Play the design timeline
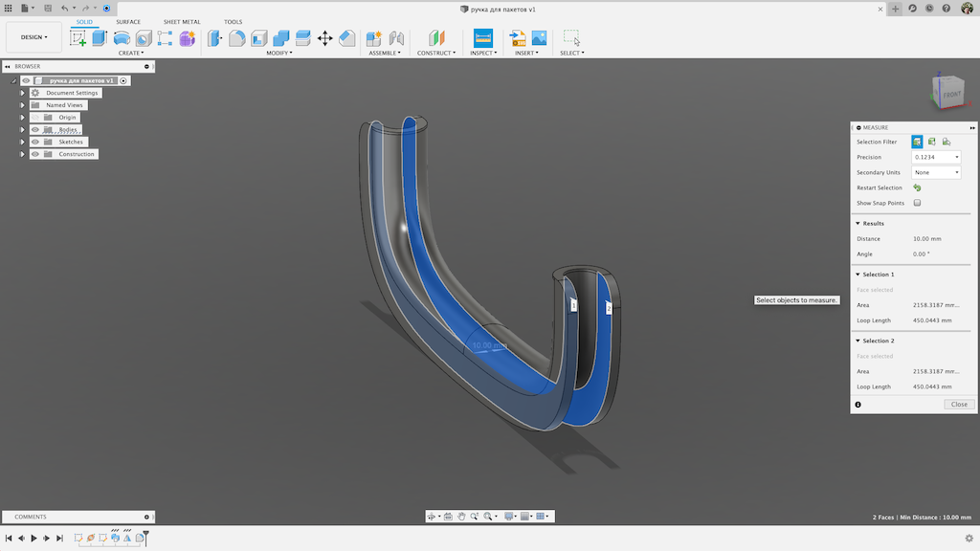Viewport: 980px width, 551px height. [x=33, y=538]
